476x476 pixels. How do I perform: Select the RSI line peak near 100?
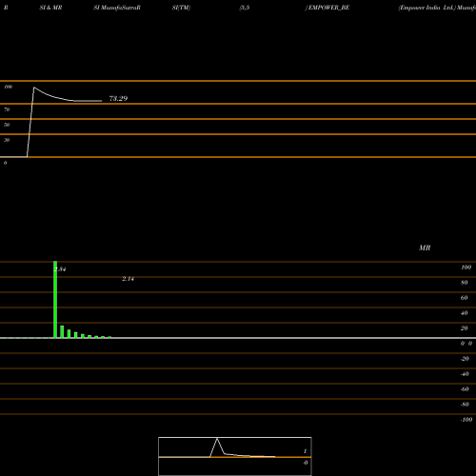pos(34,88)
